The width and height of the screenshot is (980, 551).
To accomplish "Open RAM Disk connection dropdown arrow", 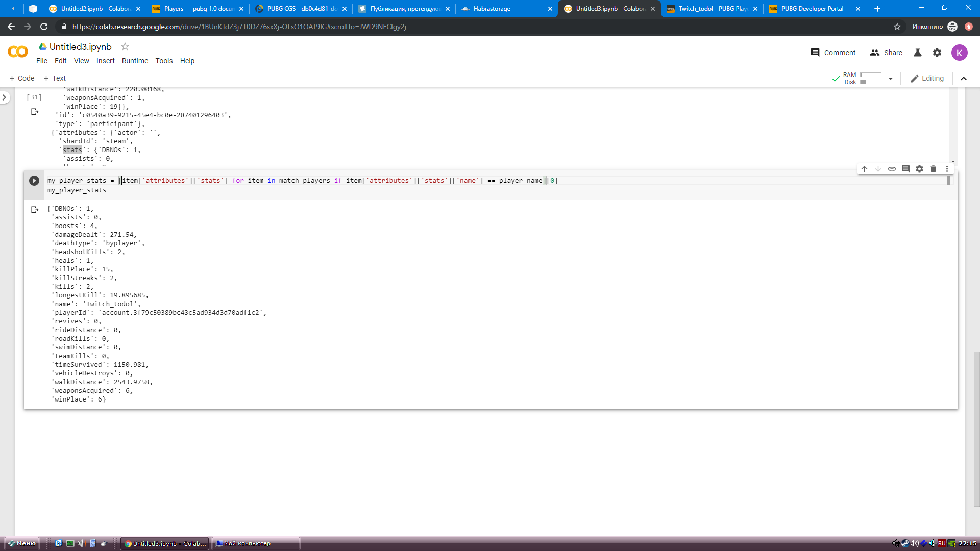I will point(891,79).
